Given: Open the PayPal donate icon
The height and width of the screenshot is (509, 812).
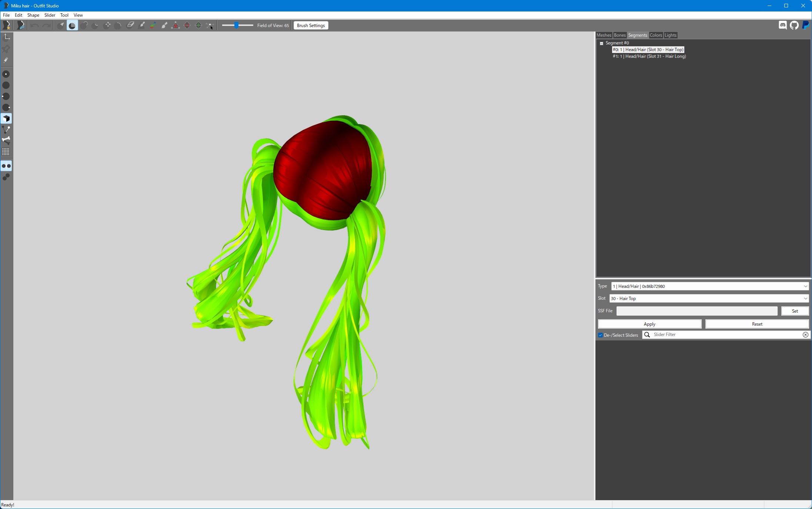Looking at the screenshot, I should [x=805, y=25].
